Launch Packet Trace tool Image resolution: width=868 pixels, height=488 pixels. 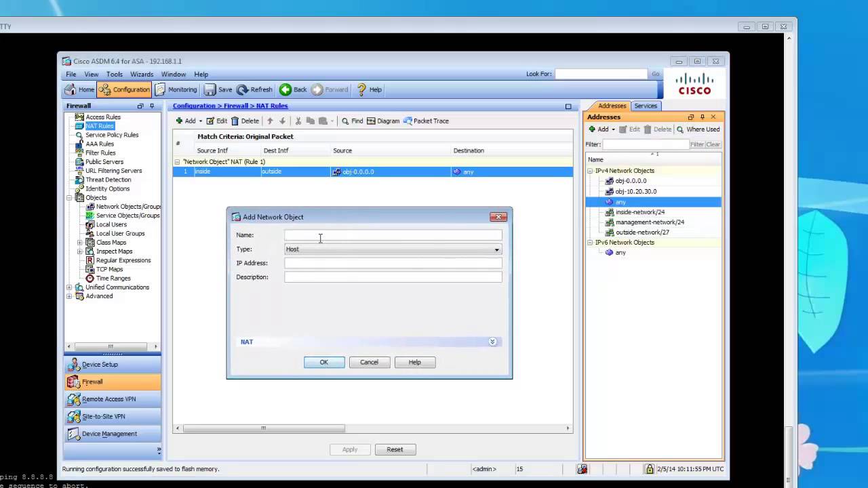426,121
